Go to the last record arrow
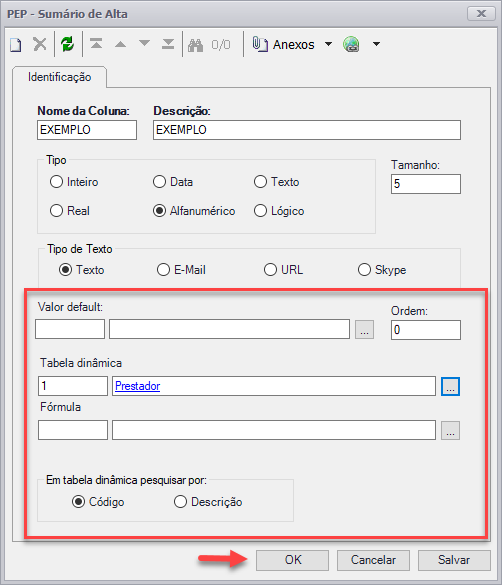 click(x=168, y=44)
